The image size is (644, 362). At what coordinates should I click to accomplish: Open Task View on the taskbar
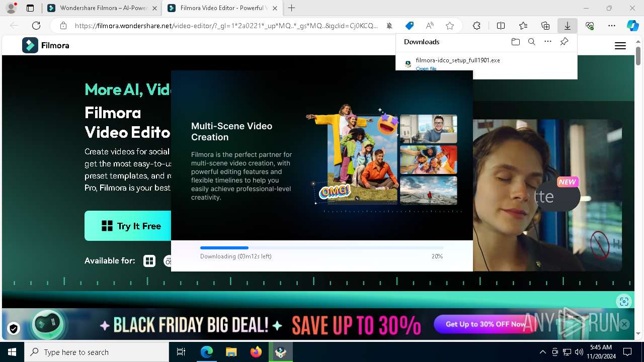181,352
